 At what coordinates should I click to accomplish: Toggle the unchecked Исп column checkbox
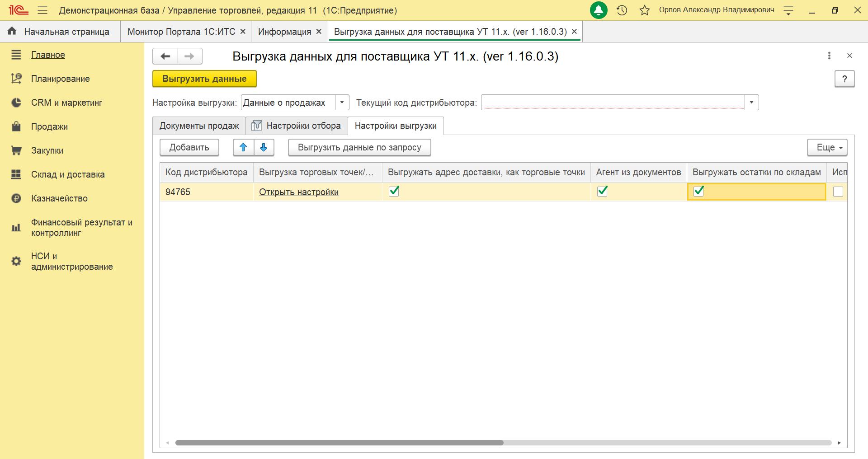[x=838, y=192]
